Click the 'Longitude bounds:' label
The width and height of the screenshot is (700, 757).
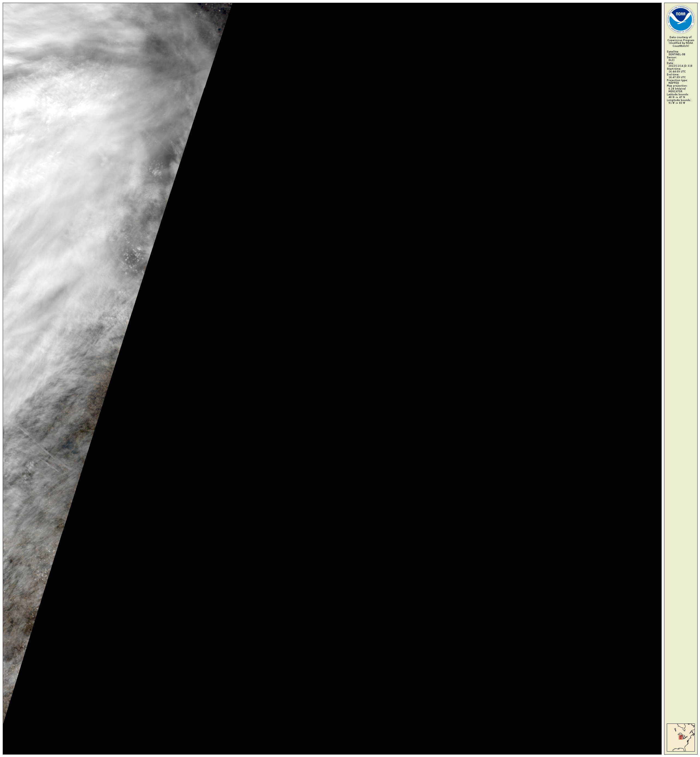[x=679, y=100]
